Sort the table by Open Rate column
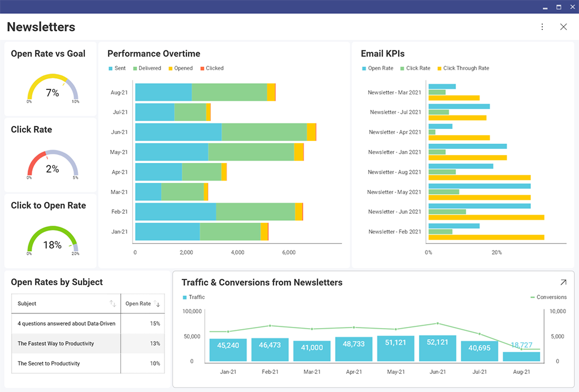 click(157, 304)
